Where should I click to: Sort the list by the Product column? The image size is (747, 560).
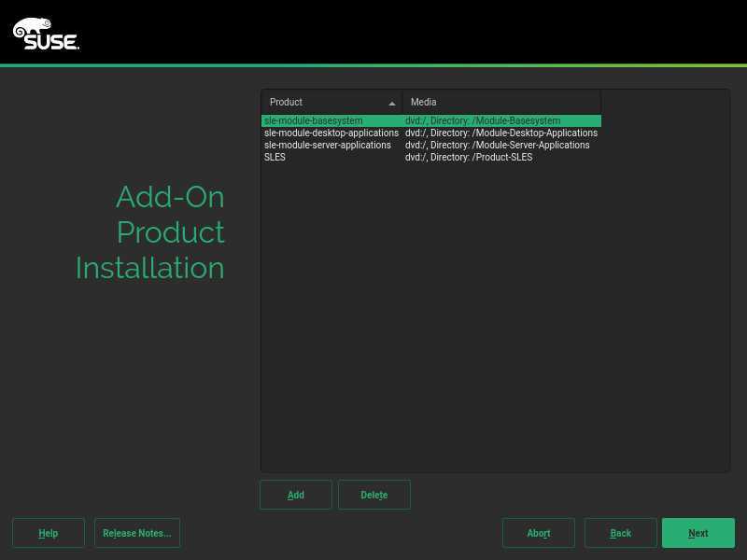coord(331,102)
